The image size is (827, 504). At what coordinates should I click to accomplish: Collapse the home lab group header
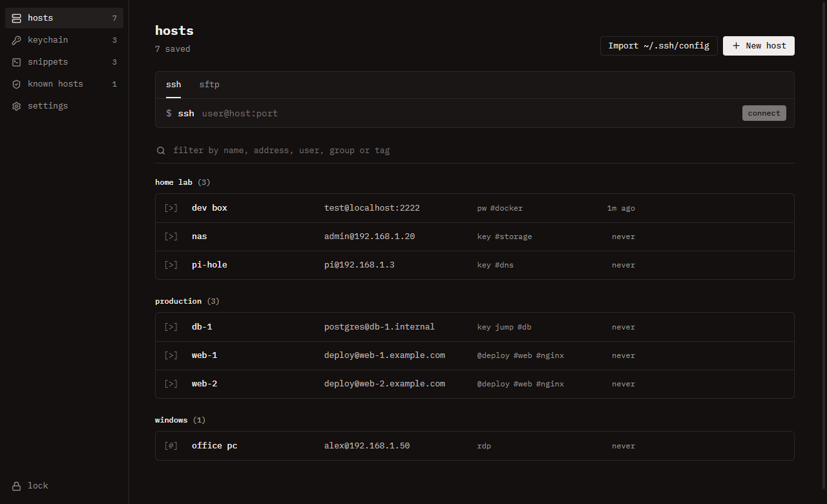coord(182,182)
